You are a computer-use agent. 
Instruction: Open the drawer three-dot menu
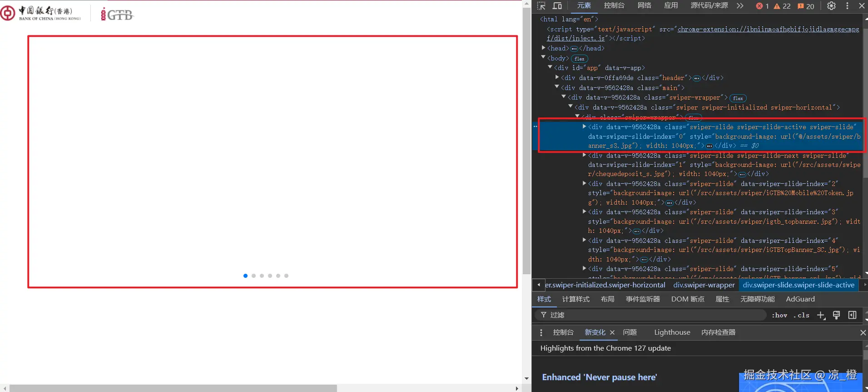click(x=541, y=333)
